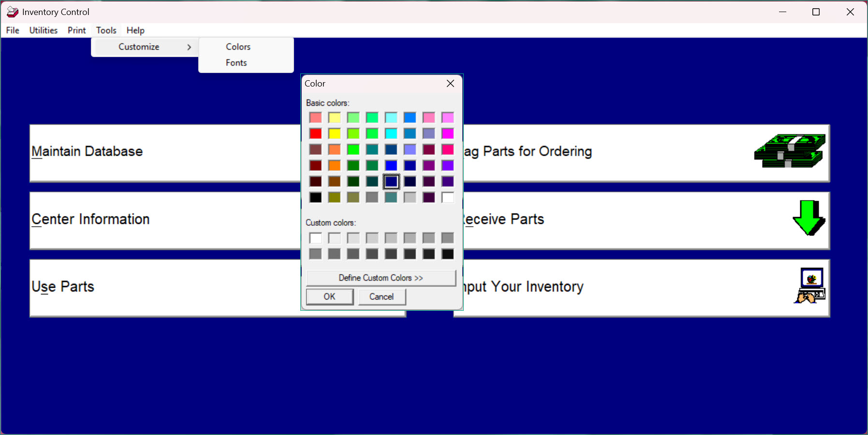The width and height of the screenshot is (868, 435).
Task: Click the computer typing inventory icon
Action: click(810, 286)
